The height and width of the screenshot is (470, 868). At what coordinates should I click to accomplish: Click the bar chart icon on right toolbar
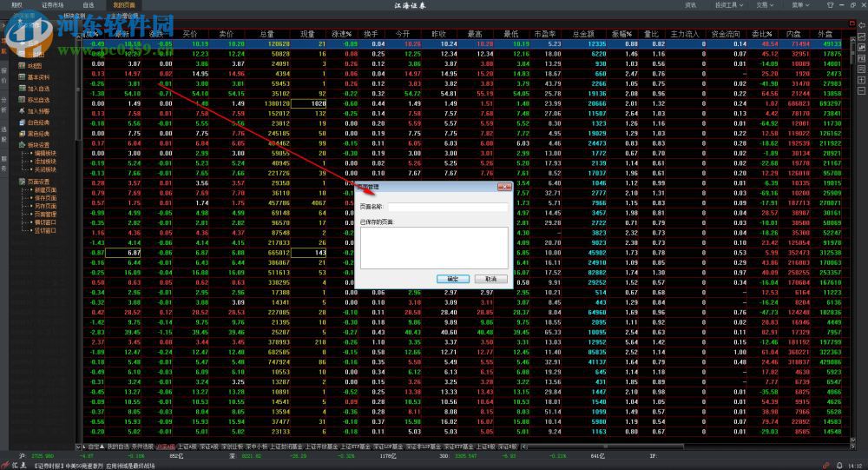[862, 48]
